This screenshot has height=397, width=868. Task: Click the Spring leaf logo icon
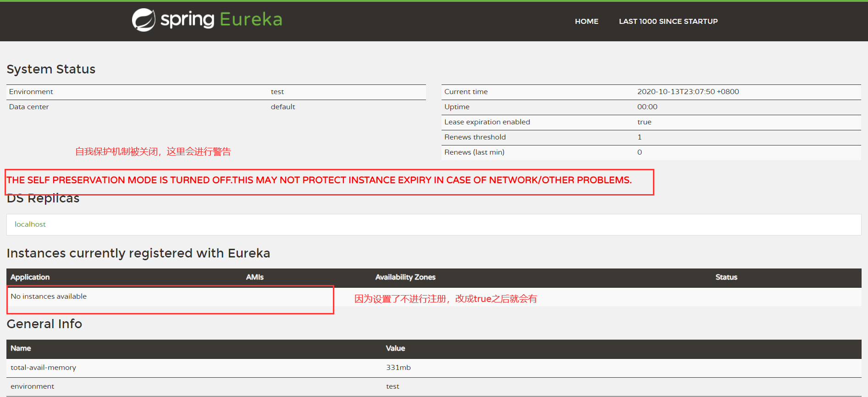coord(144,20)
